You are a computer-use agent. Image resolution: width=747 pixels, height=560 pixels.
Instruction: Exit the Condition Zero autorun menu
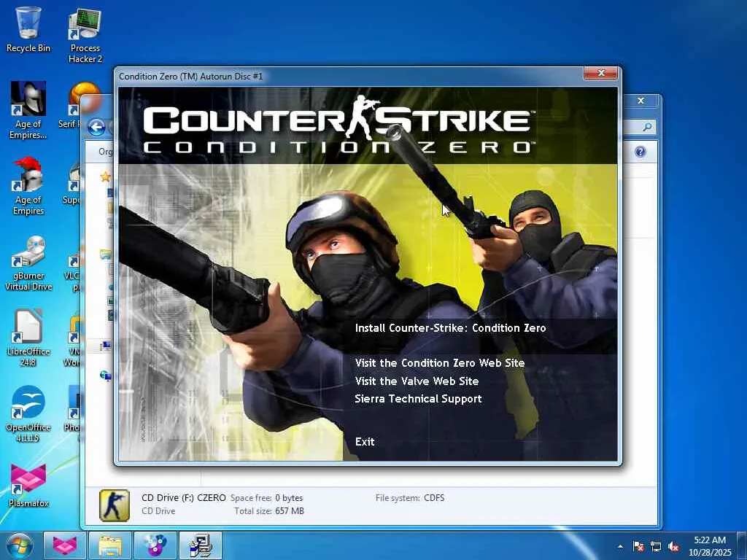tap(365, 442)
